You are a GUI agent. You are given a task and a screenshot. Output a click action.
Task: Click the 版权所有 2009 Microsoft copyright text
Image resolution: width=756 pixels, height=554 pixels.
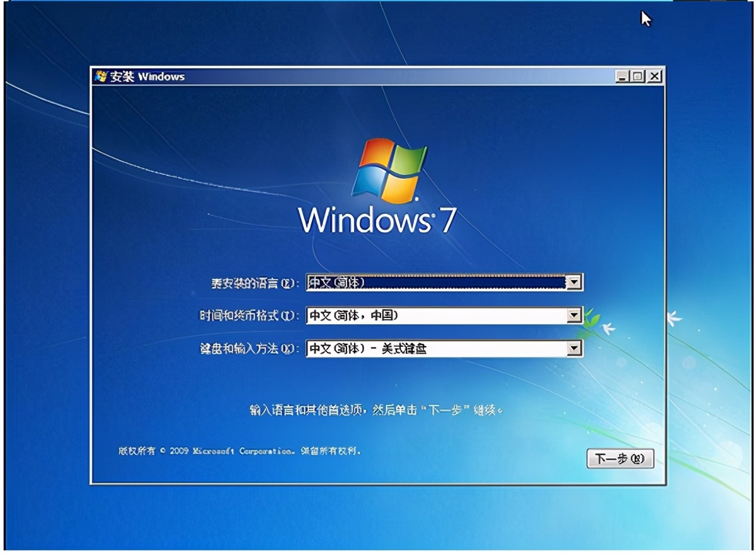(239, 451)
